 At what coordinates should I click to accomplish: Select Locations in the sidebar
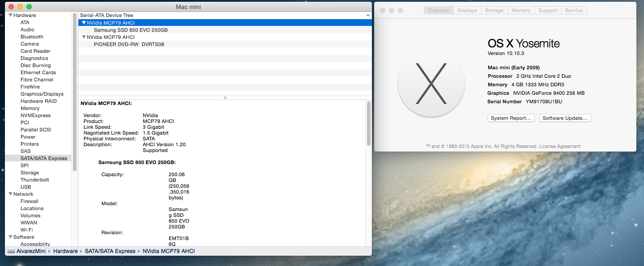click(32, 208)
